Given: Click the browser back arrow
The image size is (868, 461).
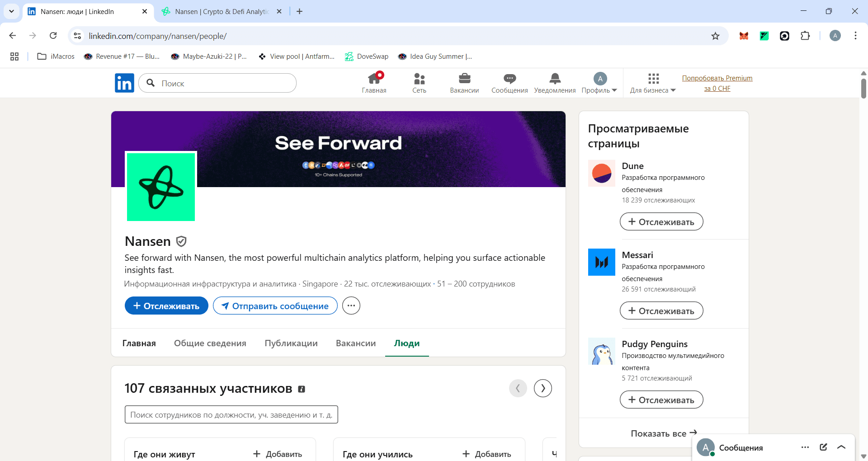Looking at the screenshot, I should [x=13, y=36].
